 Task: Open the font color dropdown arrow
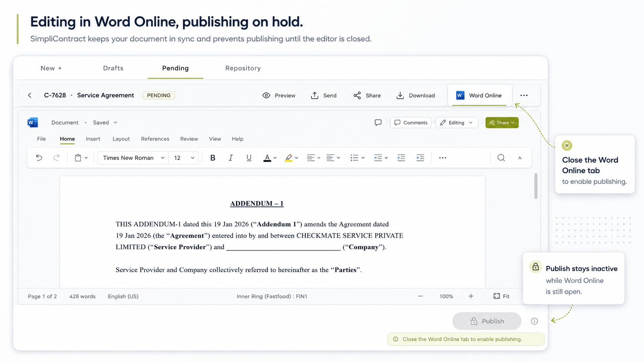point(275,158)
